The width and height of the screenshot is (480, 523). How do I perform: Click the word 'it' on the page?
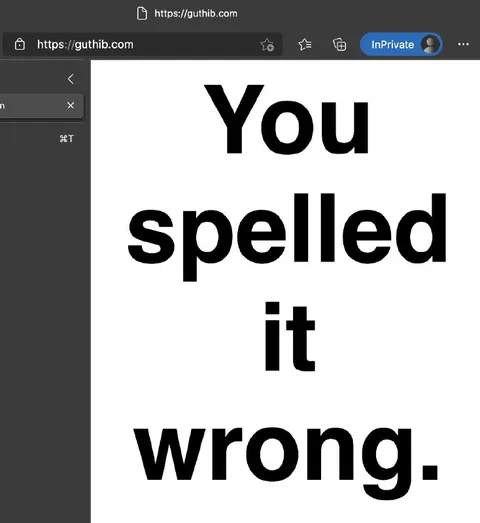tap(290, 337)
